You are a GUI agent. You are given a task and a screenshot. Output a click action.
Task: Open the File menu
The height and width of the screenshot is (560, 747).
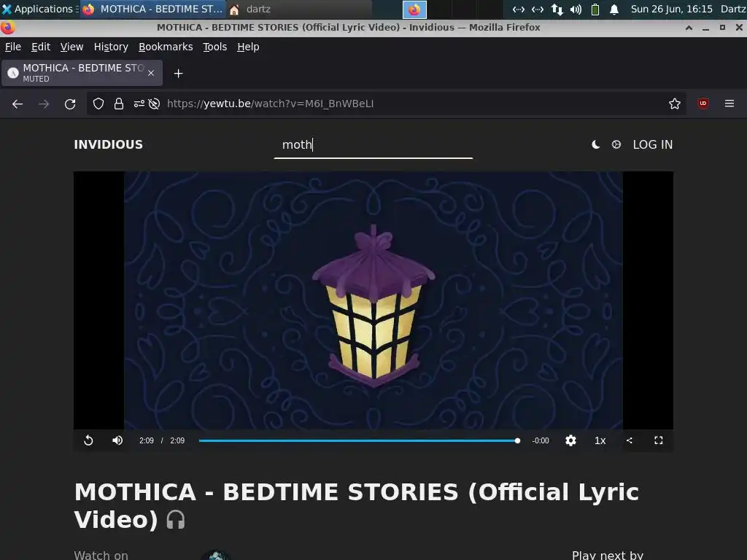click(13, 47)
